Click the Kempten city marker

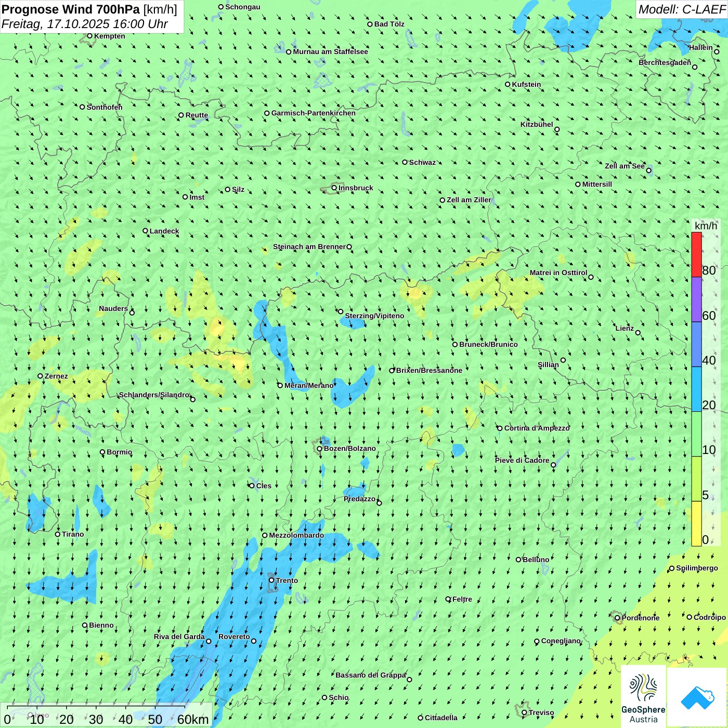(89, 36)
